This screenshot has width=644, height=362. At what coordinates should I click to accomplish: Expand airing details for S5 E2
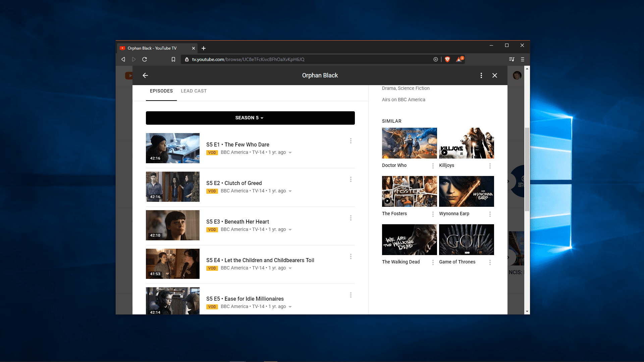[290, 191]
